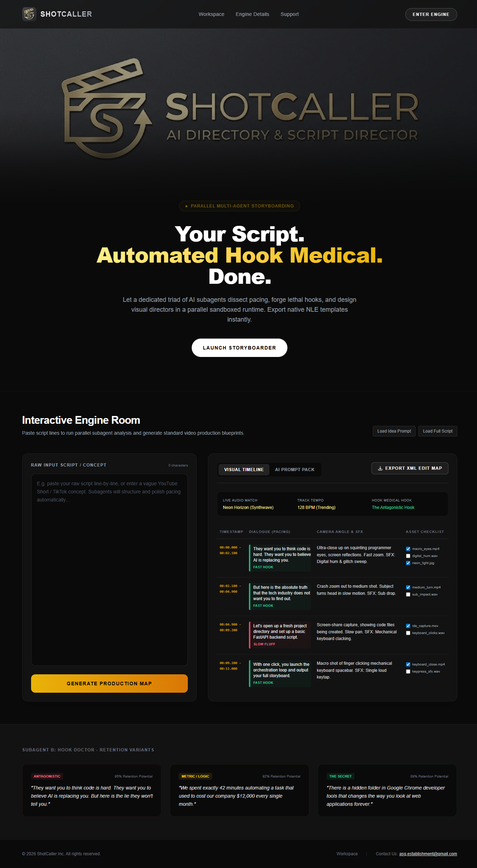Click Export XML Edit Map button

410,468
